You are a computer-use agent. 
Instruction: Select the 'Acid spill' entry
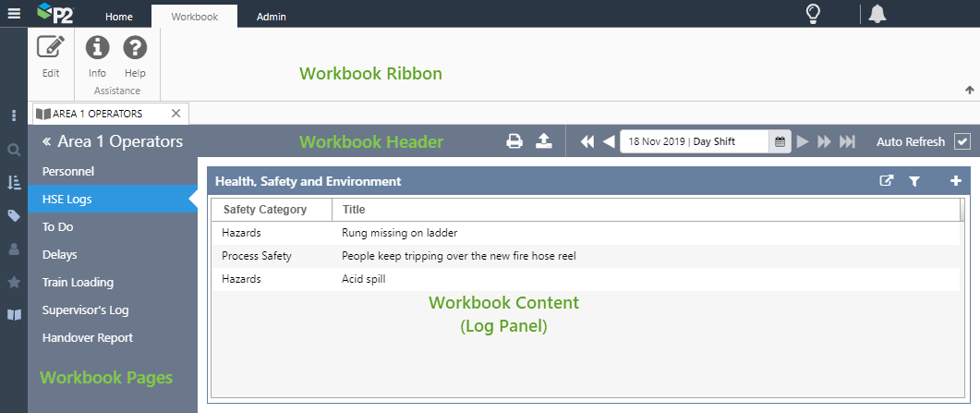(364, 279)
